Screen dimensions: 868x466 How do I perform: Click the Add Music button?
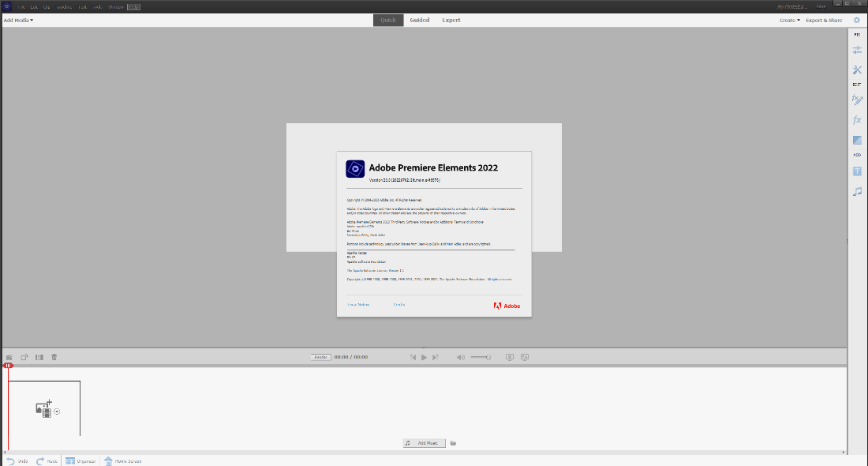(424, 442)
